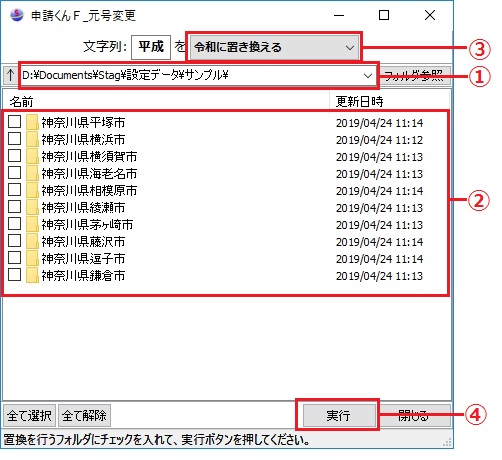
Task: Check the 神奈川県茅ヶ崎市 checkbox
Action: pos(15,224)
